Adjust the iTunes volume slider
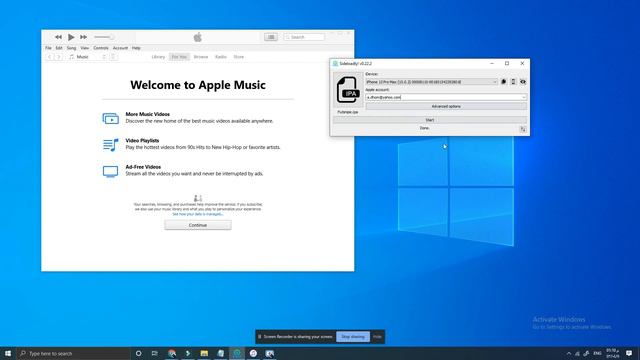This screenshot has height=360, width=640. click(104, 37)
